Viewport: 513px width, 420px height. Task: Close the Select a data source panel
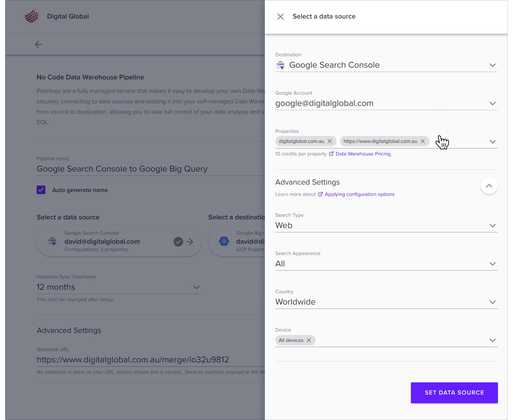[x=280, y=17]
